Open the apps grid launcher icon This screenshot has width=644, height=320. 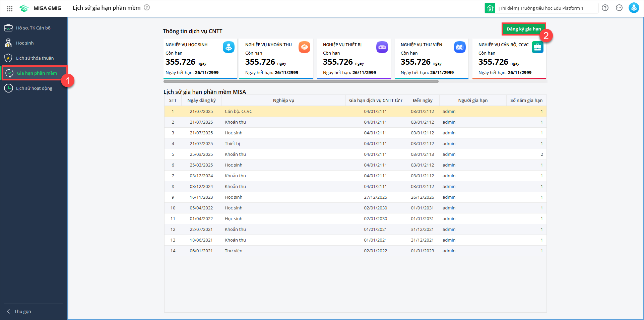(10, 8)
